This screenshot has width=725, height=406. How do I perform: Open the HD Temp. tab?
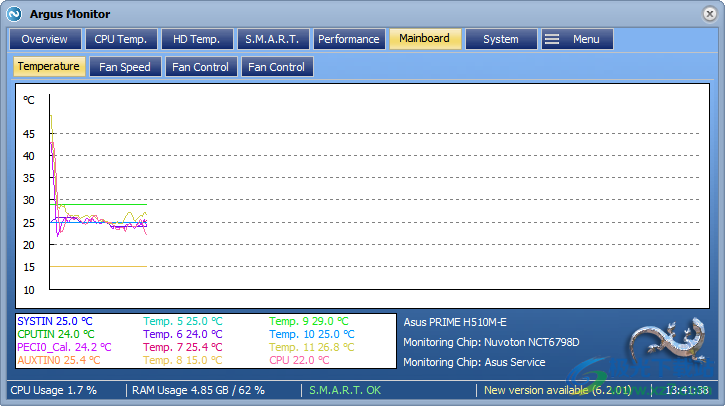tap(196, 39)
